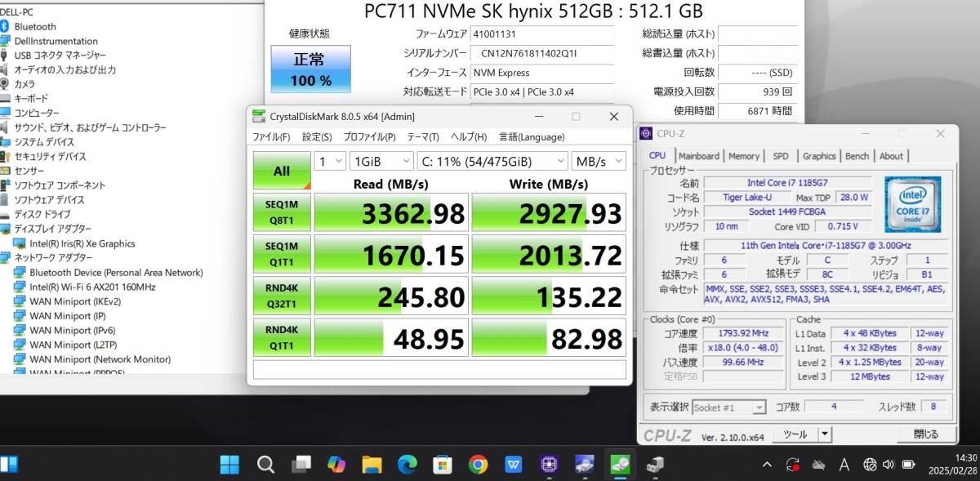The image size is (980, 481).
Task: Run the SEQ1M Q1T1 test
Action: [x=282, y=254]
